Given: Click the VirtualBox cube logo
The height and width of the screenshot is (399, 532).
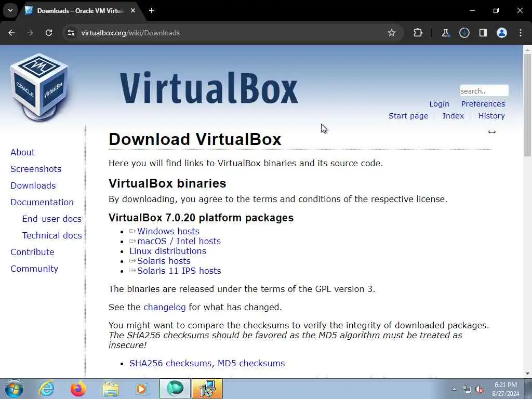Looking at the screenshot, I should click(x=39, y=87).
